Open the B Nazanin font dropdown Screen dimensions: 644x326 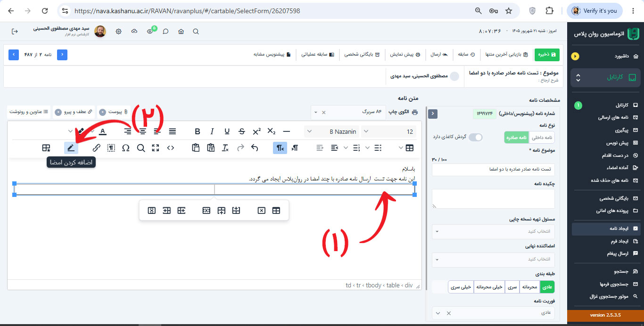coord(331,131)
